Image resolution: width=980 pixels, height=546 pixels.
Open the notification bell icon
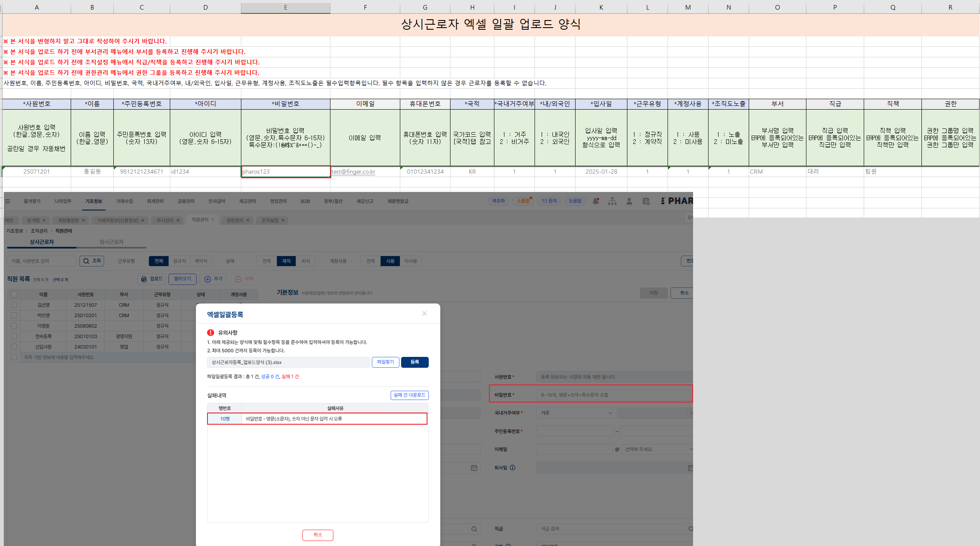(596, 201)
